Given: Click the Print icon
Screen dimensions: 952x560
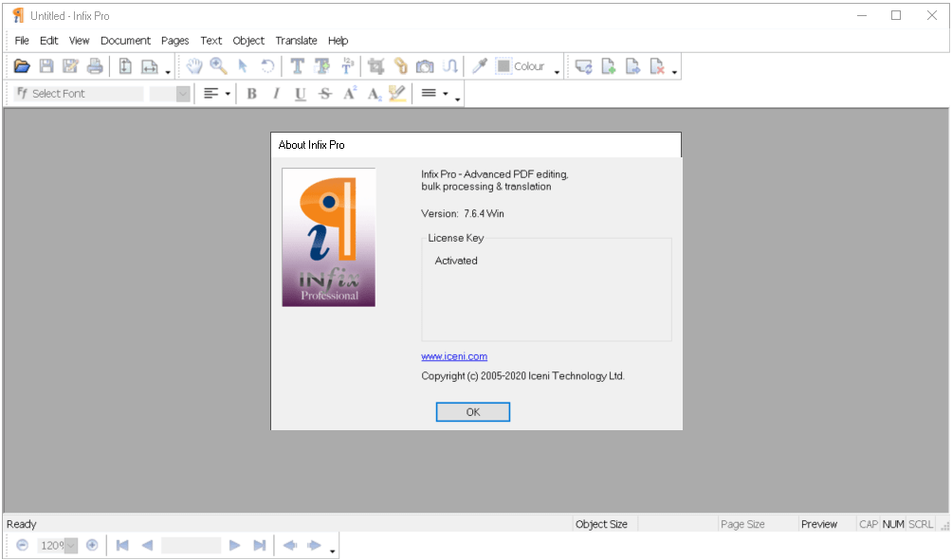Looking at the screenshot, I should pyautogui.click(x=95, y=66).
